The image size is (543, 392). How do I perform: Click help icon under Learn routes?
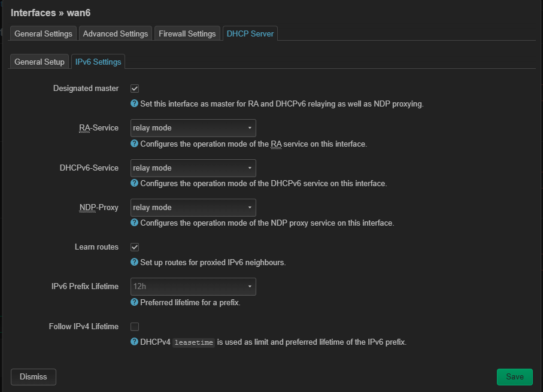[135, 262]
